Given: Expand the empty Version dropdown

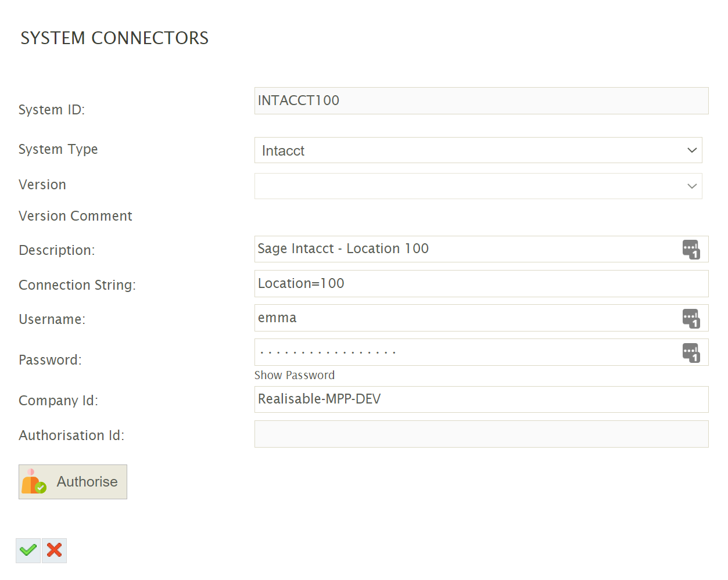Looking at the screenshot, I should coord(478,186).
